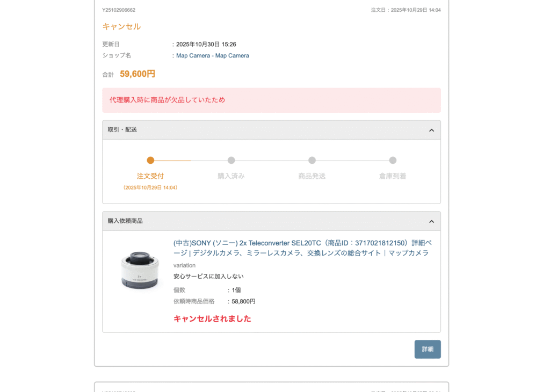
Task: Click the 倉庫到着 step dot
Action: 393,160
